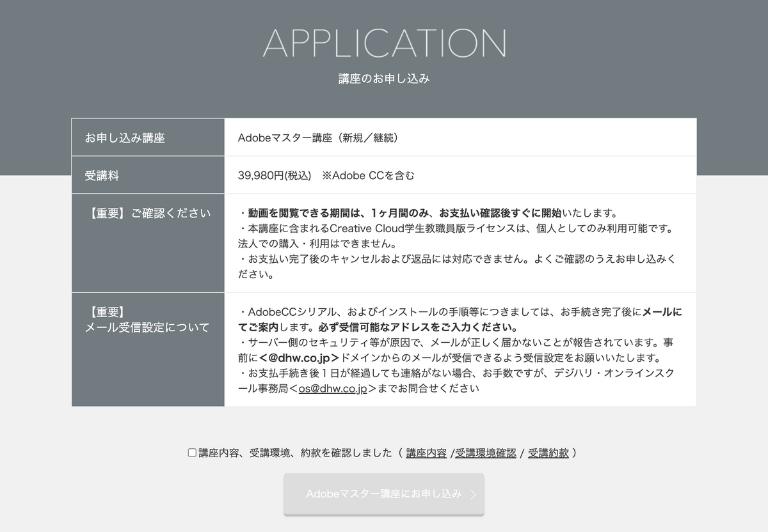
Task: Click the キャンセルおよび返品 notice line
Action: pyautogui.click(x=456, y=267)
